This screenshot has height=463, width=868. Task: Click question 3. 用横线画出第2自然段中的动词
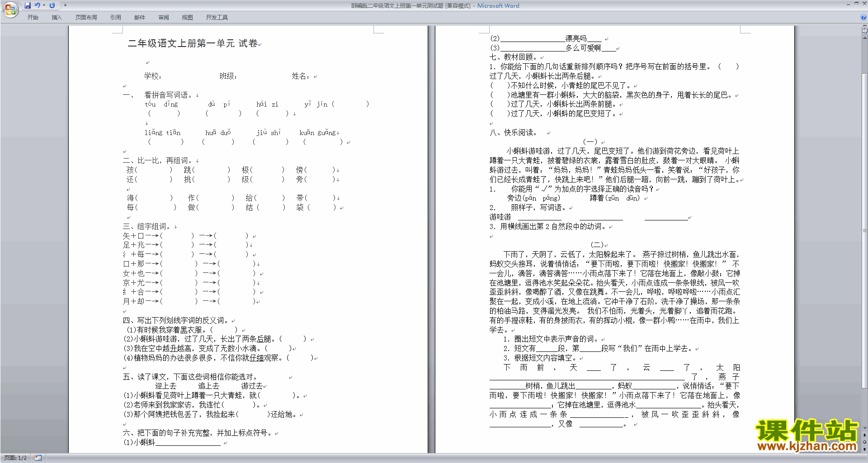pos(548,226)
